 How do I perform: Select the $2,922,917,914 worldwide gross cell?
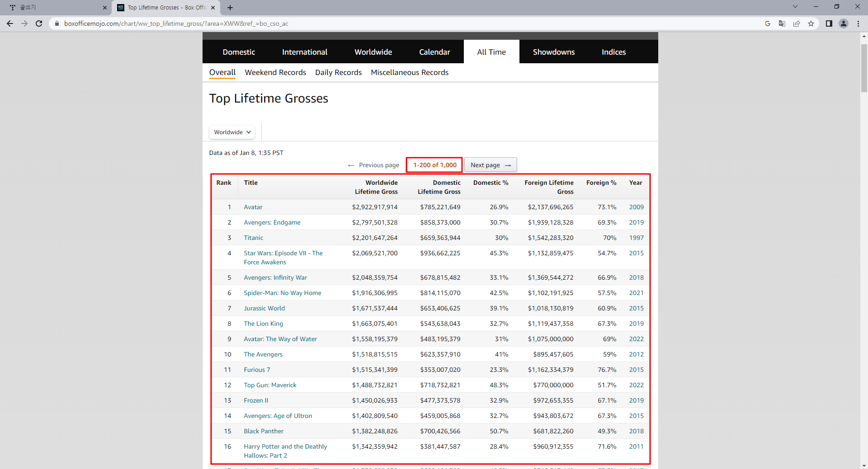pos(375,207)
